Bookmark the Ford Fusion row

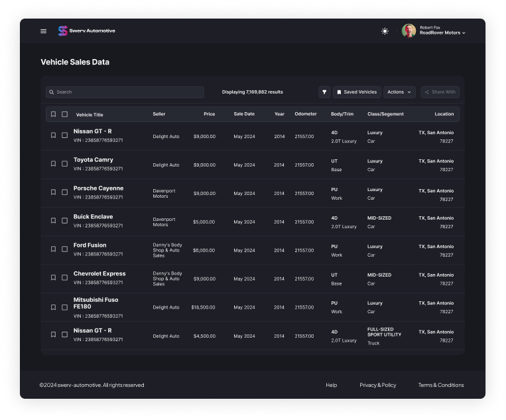[x=53, y=249]
